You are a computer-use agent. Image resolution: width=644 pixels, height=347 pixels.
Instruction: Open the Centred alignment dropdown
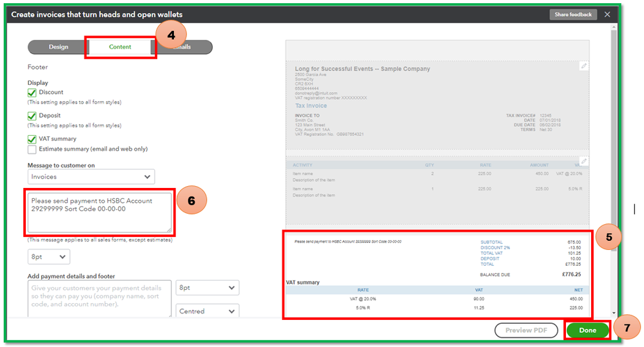(208, 311)
